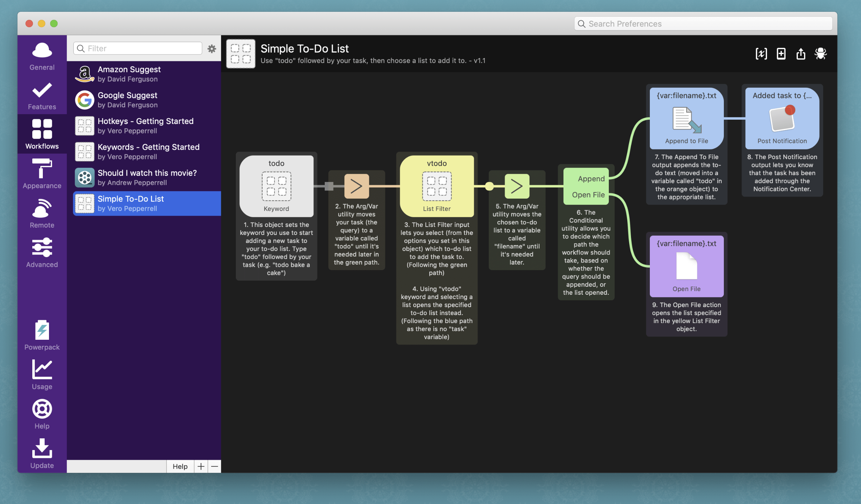Open the workflow variables [x] editor
This screenshot has width=861, height=504.
761,54
